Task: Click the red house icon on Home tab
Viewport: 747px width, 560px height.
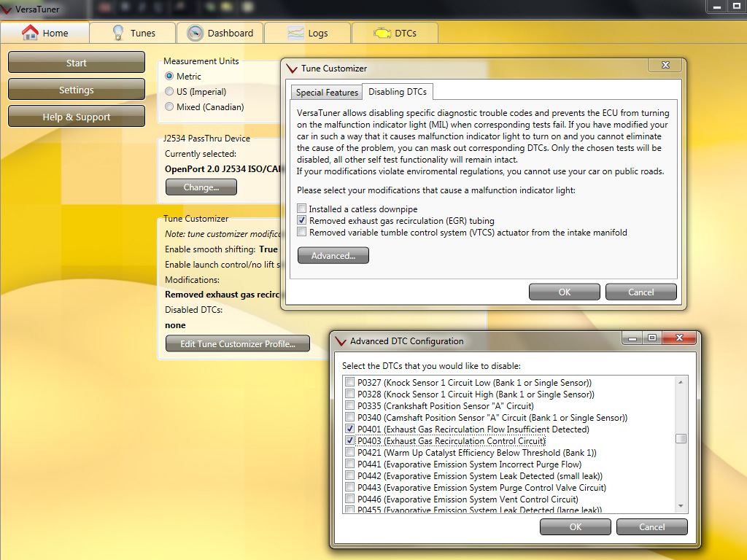Action: tap(30, 32)
